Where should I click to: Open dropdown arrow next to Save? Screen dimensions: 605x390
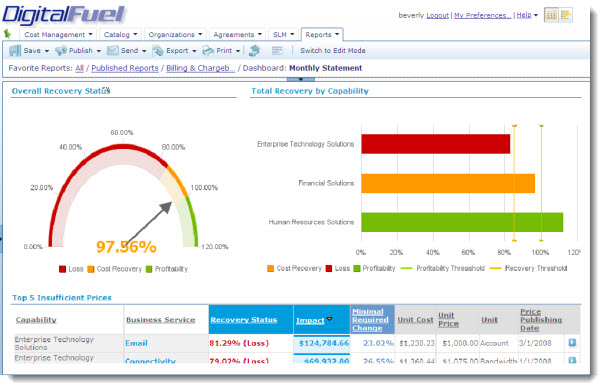click(47, 51)
